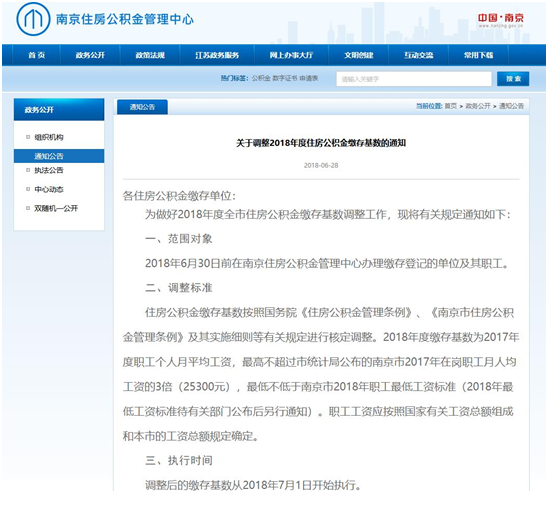Open 政务公开 in the top navigation bar
The image size is (546, 526).
[x=90, y=55]
